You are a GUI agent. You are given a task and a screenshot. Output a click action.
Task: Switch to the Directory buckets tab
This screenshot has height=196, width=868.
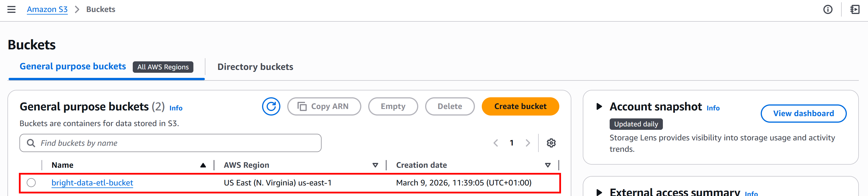coord(255,67)
